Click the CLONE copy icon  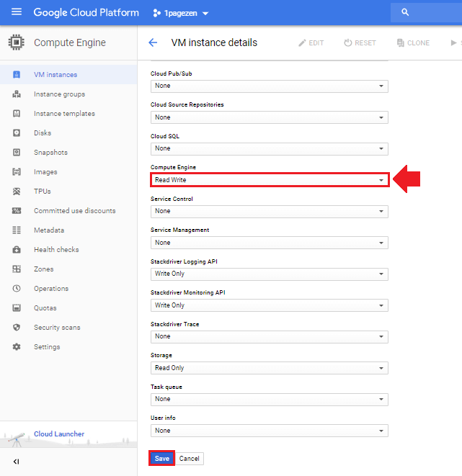[x=400, y=42]
